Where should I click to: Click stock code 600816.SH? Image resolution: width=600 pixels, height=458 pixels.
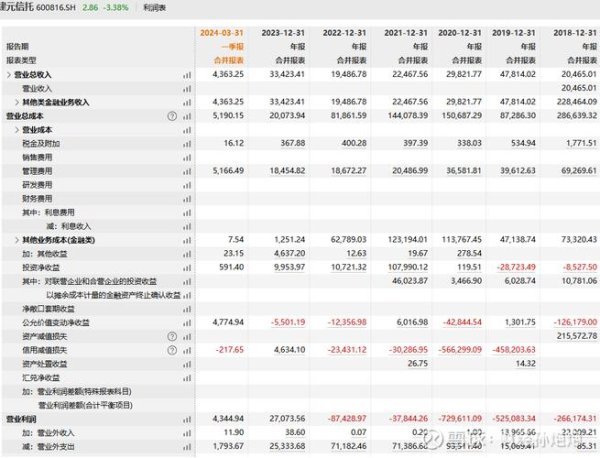pos(56,7)
